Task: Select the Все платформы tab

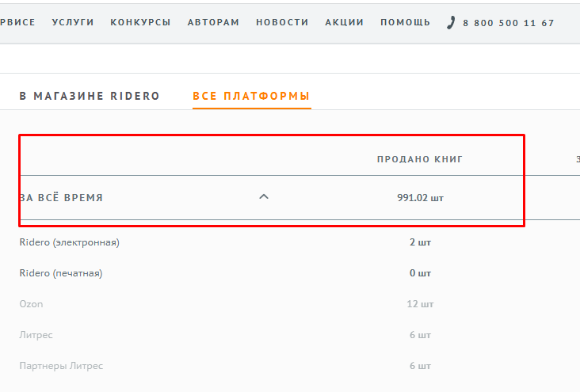Action: (251, 96)
